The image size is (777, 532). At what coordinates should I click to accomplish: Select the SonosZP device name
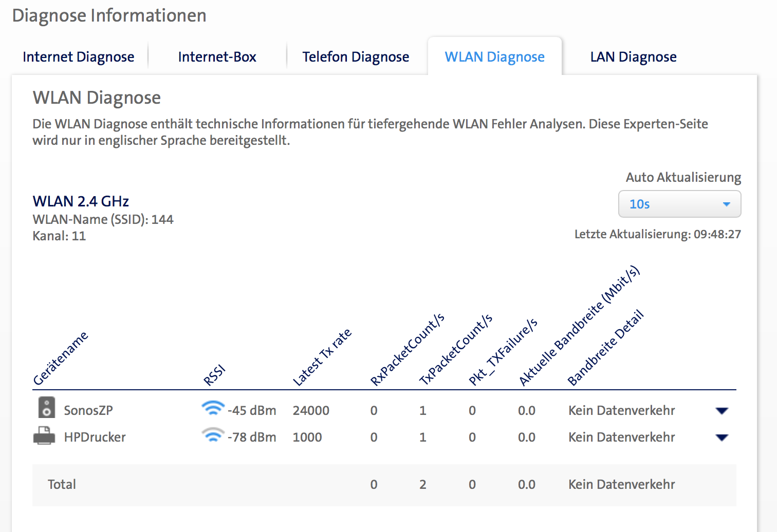click(x=88, y=410)
